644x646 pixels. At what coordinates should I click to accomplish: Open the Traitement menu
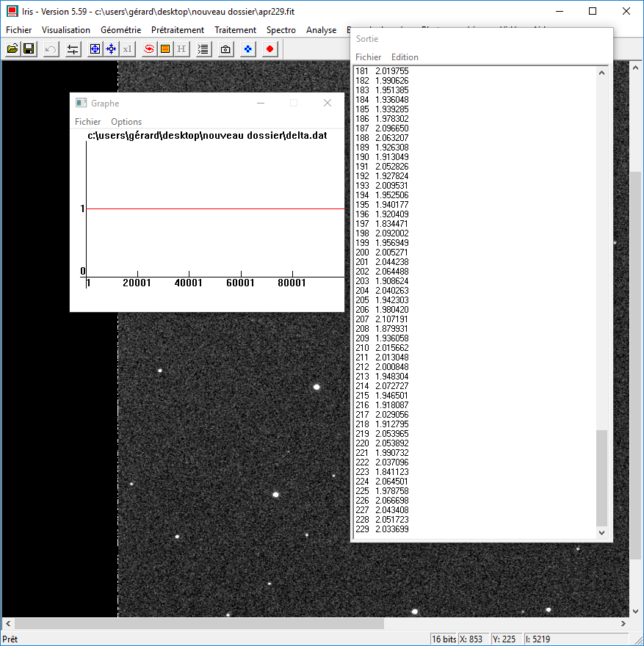235,29
